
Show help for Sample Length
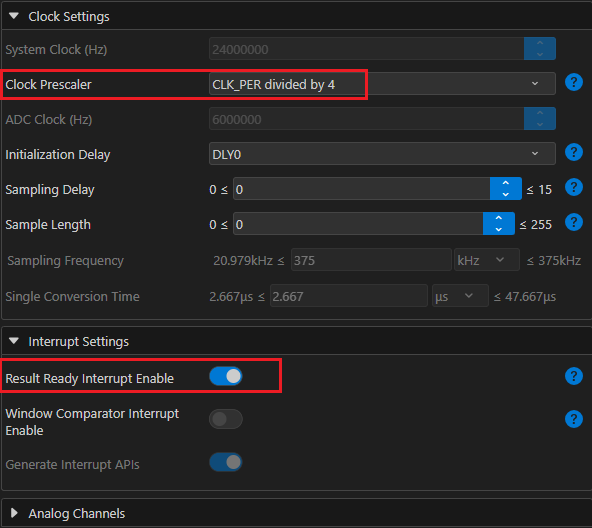pos(574,222)
